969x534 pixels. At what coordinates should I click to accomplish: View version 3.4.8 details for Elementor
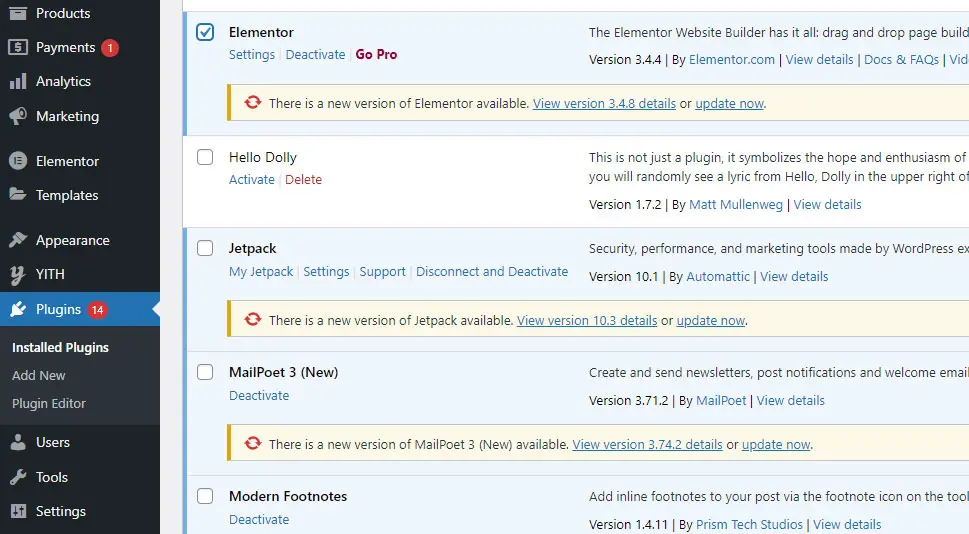604,103
